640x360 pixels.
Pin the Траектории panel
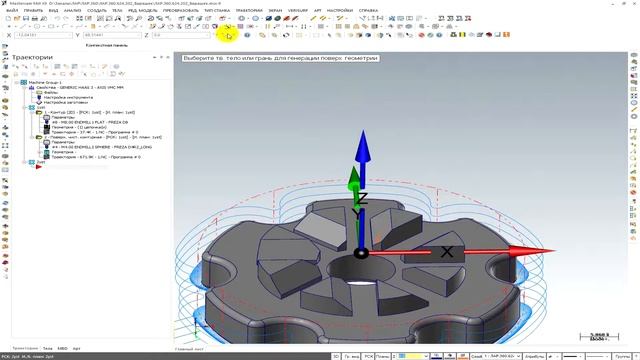pos(161,57)
